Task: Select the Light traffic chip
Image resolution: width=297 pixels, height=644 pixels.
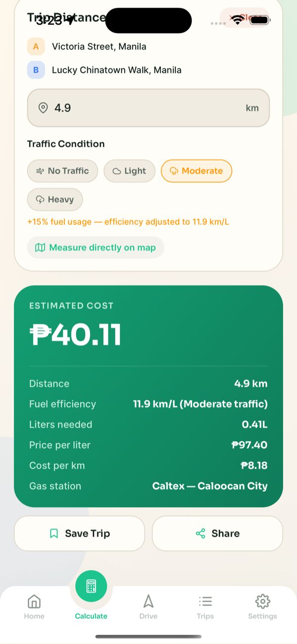Action: click(x=129, y=171)
